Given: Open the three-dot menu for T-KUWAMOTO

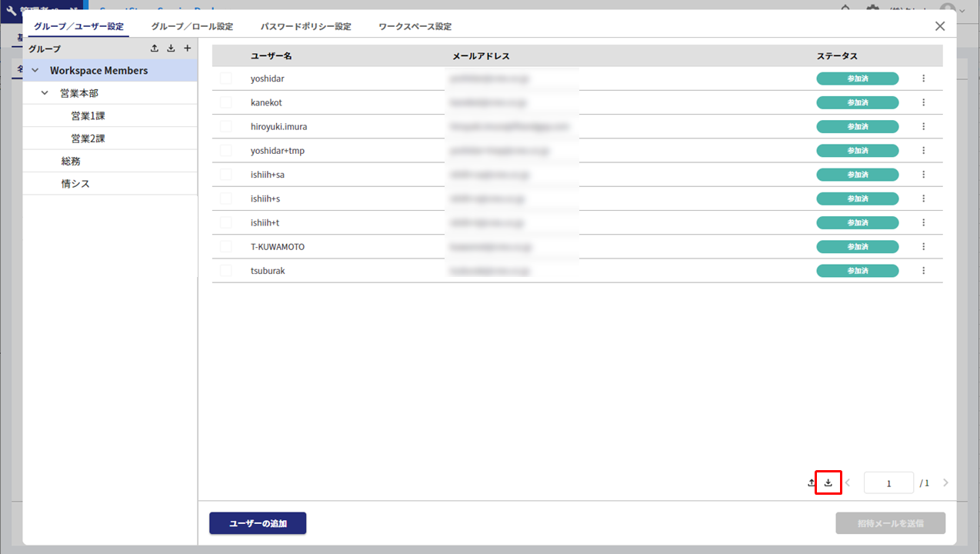Looking at the screenshot, I should tap(923, 247).
